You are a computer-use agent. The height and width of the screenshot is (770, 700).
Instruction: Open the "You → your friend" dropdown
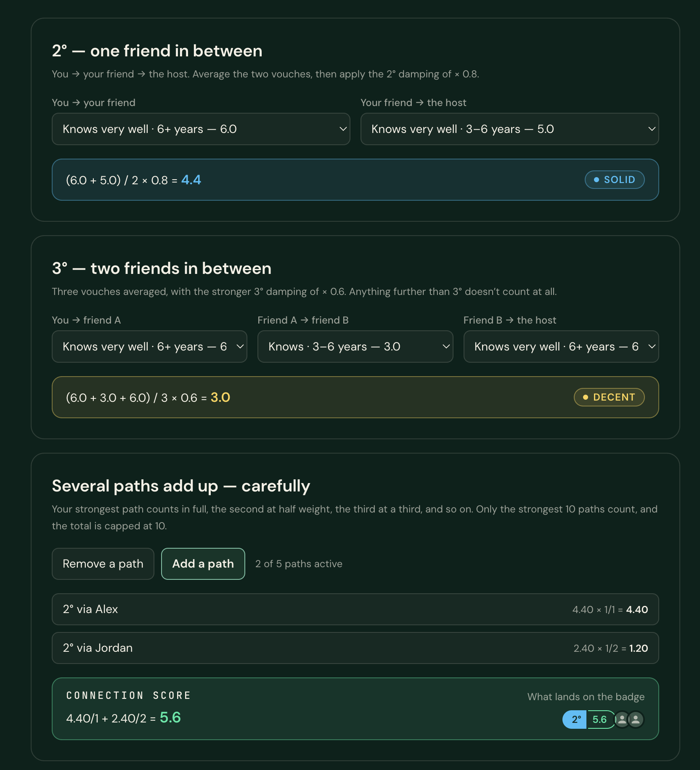click(201, 129)
